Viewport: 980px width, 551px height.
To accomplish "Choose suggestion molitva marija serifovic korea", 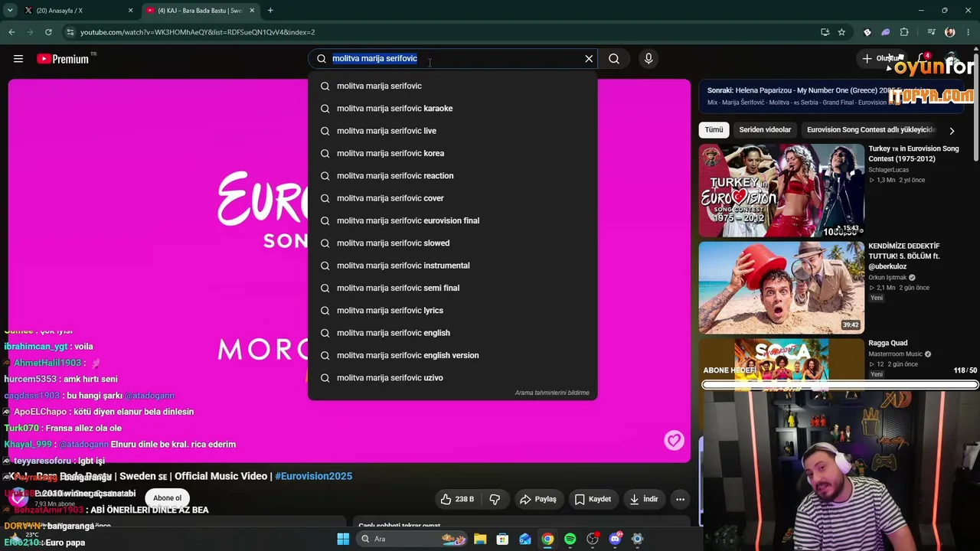I will coord(452,153).
